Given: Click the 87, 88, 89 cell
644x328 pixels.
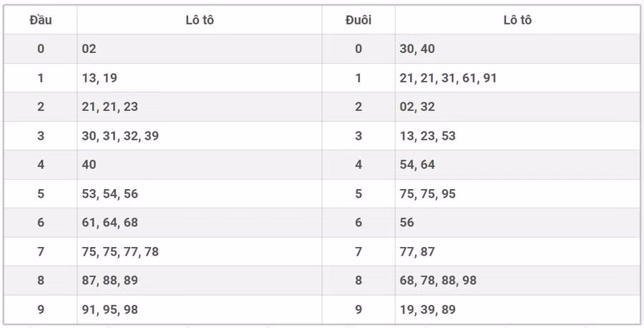Looking at the screenshot, I should (x=109, y=281).
